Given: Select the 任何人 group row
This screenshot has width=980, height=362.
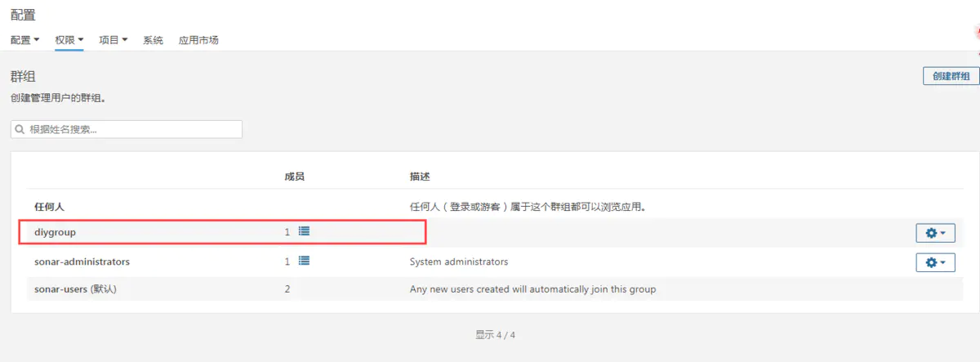Looking at the screenshot, I should (x=494, y=207).
